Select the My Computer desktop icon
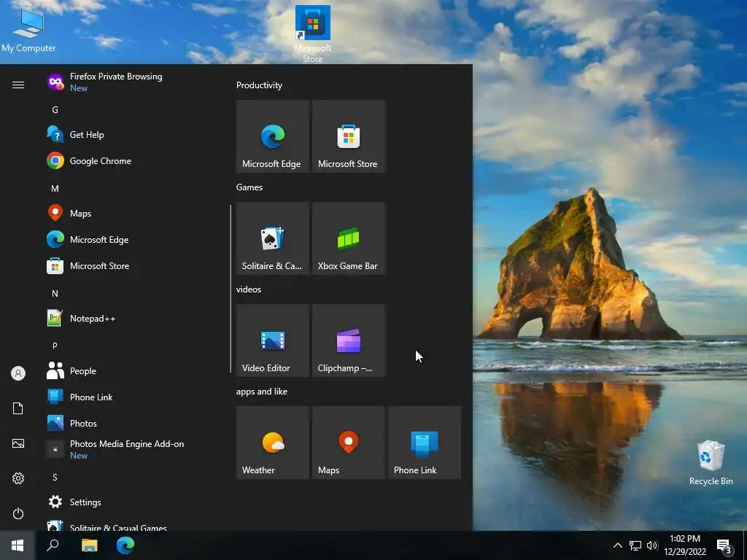 28,31
